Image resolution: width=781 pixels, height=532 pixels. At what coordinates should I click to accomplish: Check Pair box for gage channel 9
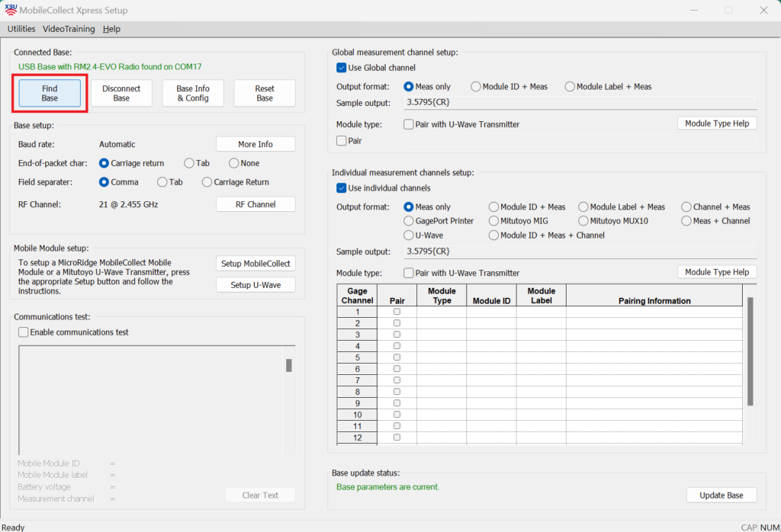pyautogui.click(x=397, y=403)
